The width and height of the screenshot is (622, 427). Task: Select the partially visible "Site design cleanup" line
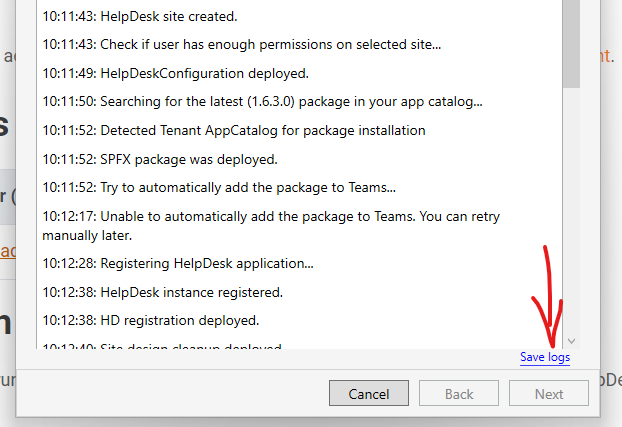point(160,346)
